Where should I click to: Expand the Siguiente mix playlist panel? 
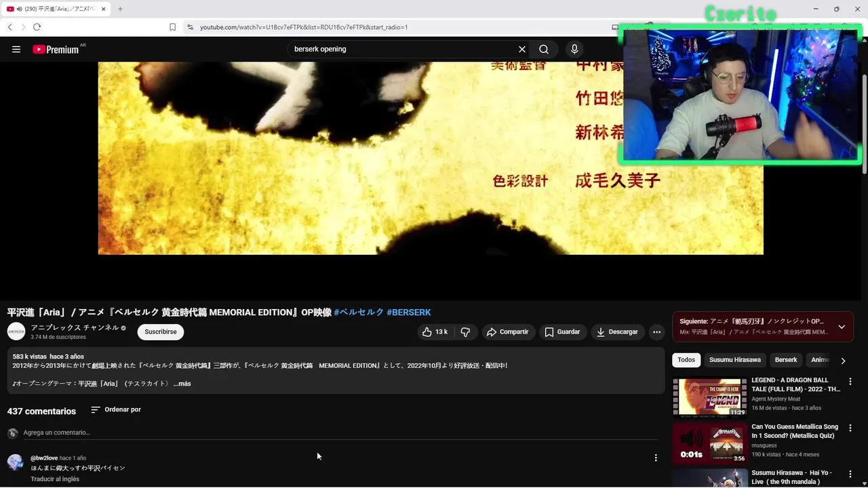(842, 327)
